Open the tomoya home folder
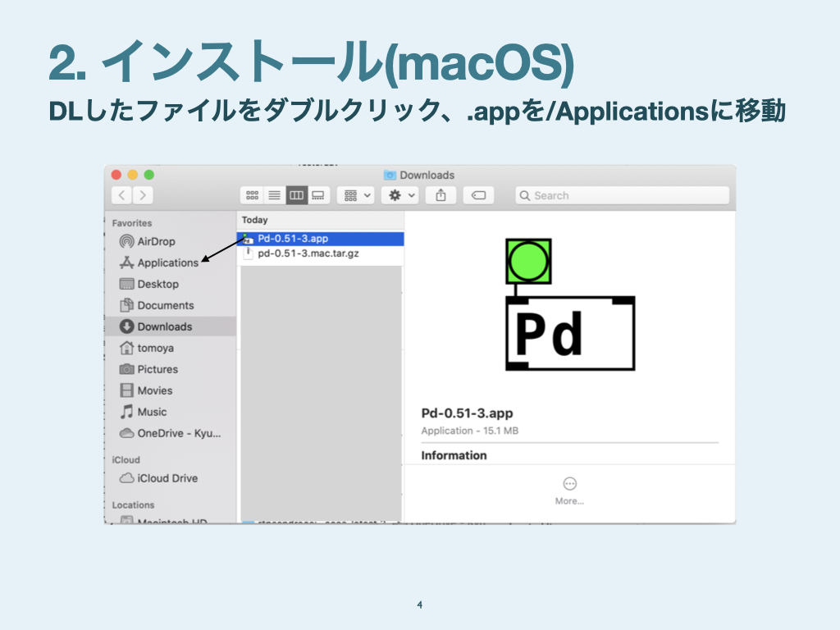840x630 pixels. (155, 348)
